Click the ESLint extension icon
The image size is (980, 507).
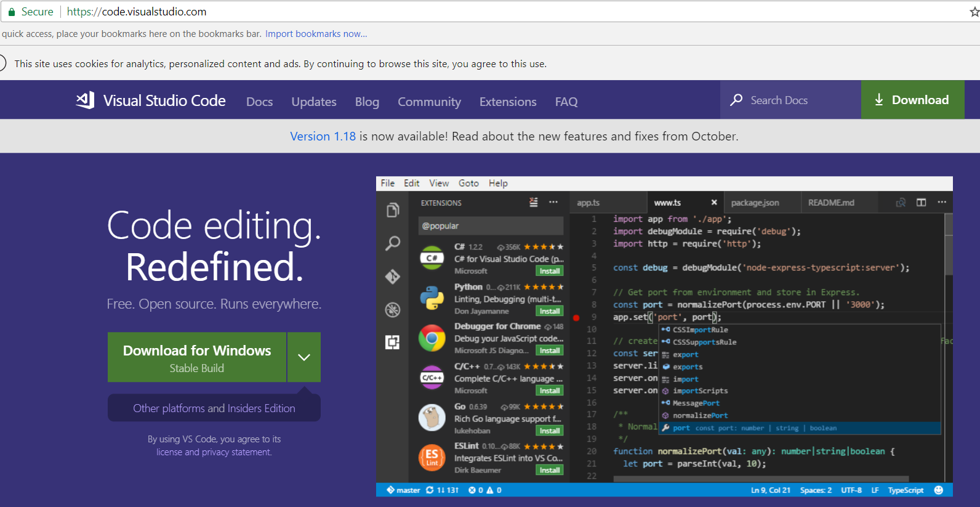pos(432,458)
